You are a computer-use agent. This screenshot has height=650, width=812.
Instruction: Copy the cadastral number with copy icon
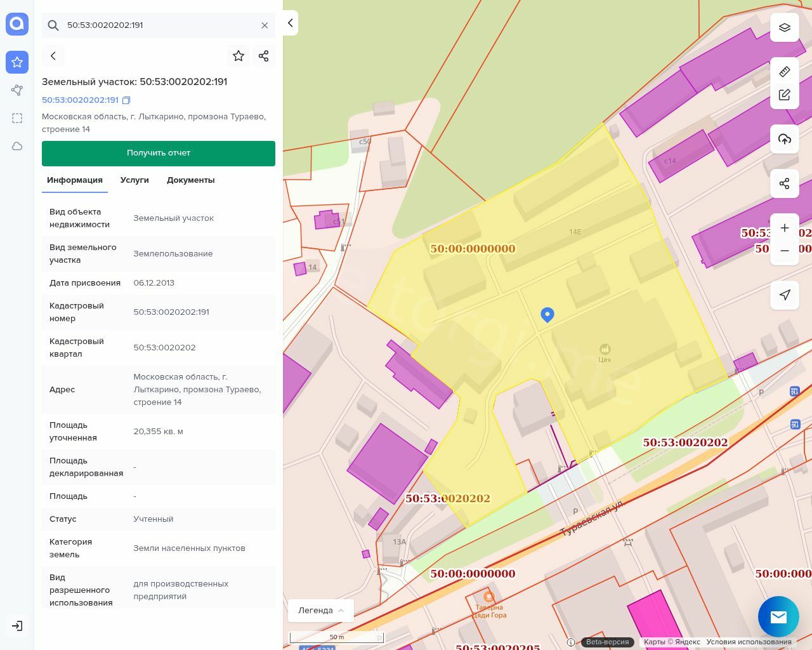pos(126,100)
